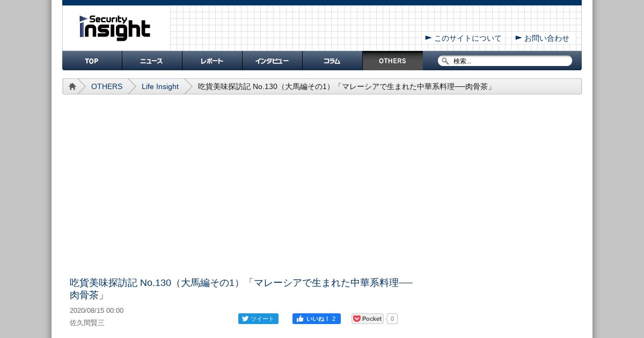This screenshot has width=644, height=338.
Task: Open the レポート navigation tab
Action: 213,61
